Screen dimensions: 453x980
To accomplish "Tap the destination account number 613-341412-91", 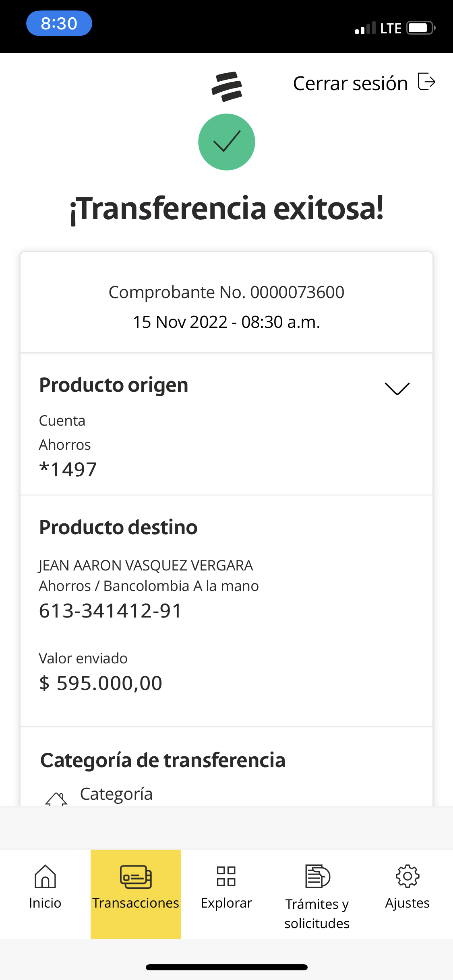I will [111, 611].
